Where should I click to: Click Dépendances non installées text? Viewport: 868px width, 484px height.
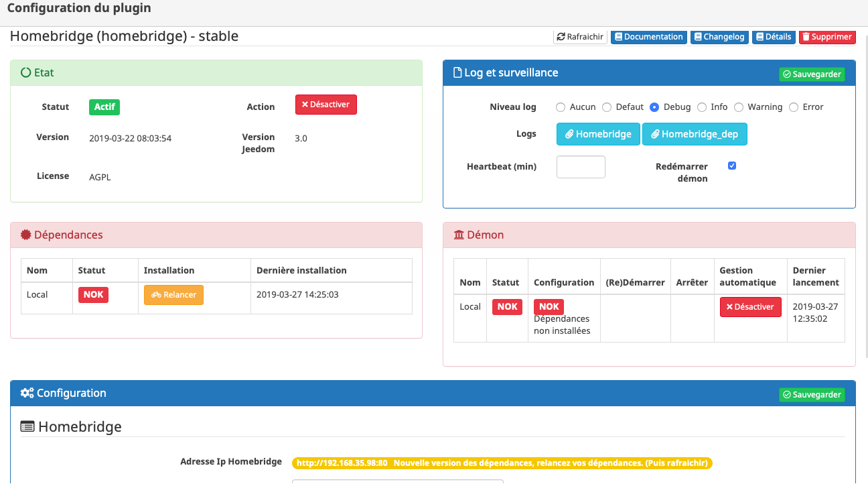(562, 324)
